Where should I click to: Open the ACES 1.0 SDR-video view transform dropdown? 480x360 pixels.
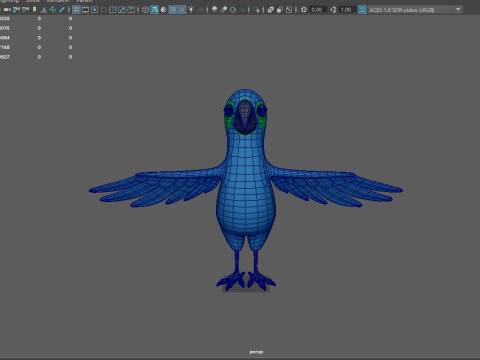pyautogui.click(x=415, y=10)
